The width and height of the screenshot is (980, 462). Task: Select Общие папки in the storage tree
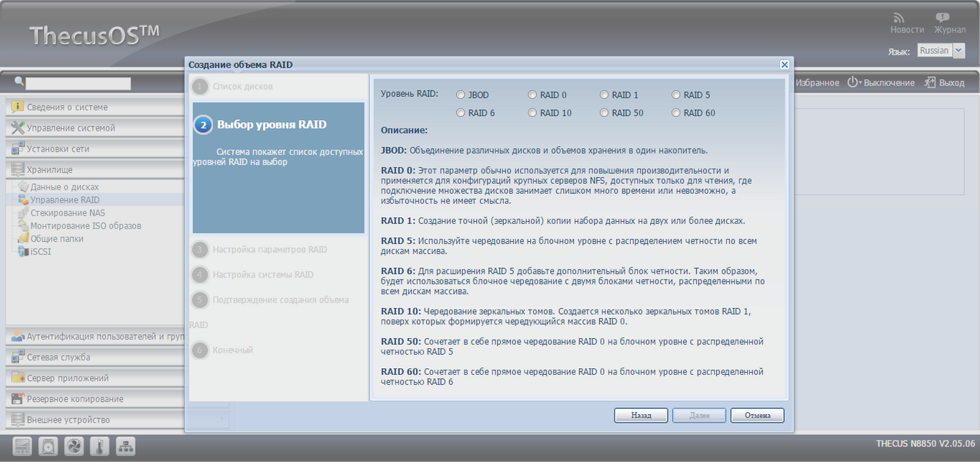[57, 239]
